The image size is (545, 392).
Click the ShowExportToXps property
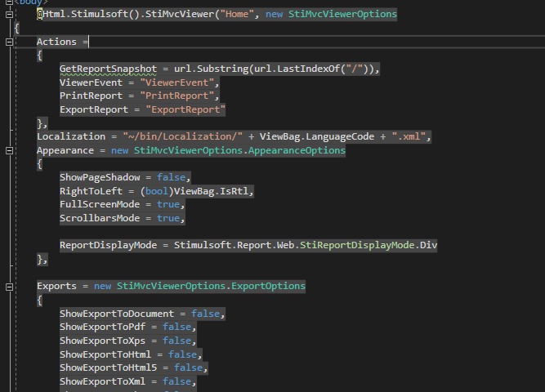coord(102,341)
